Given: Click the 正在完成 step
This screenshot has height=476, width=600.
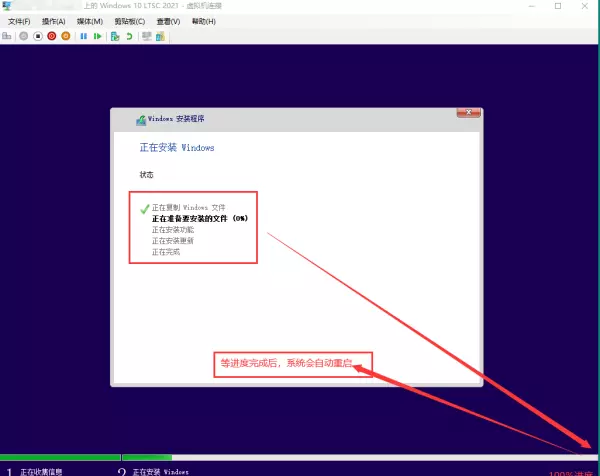Looking at the screenshot, I should pyautogui.click(x=166, y=252).
